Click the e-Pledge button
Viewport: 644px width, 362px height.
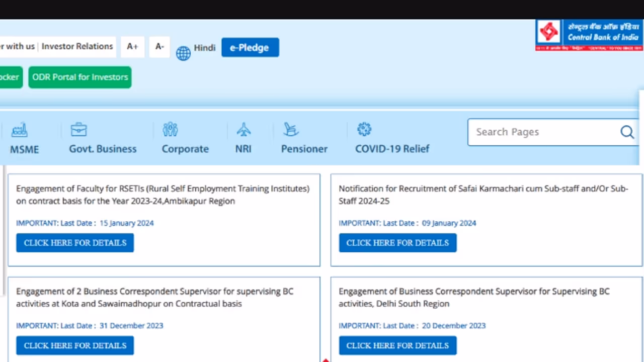click(250, 47)
